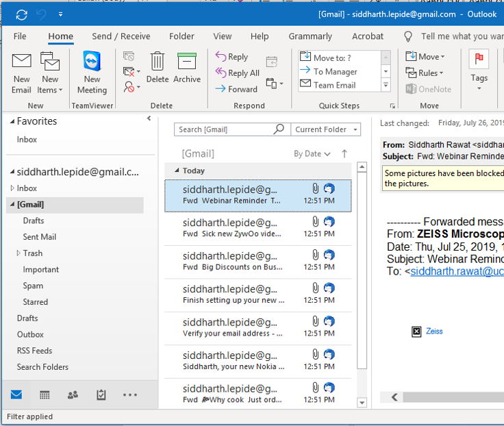
Task: Start a new TeamViewer Meeting
Action: coord(92,73)
